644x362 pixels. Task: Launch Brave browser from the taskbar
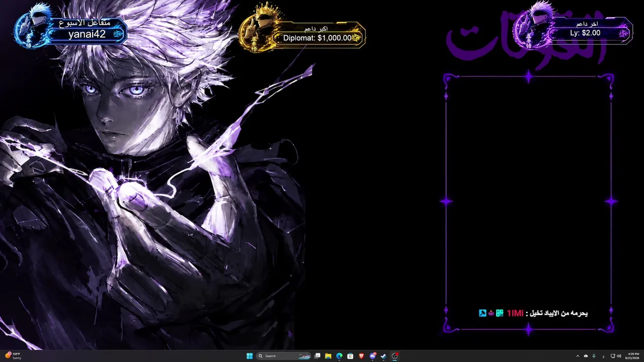[361, 356]
